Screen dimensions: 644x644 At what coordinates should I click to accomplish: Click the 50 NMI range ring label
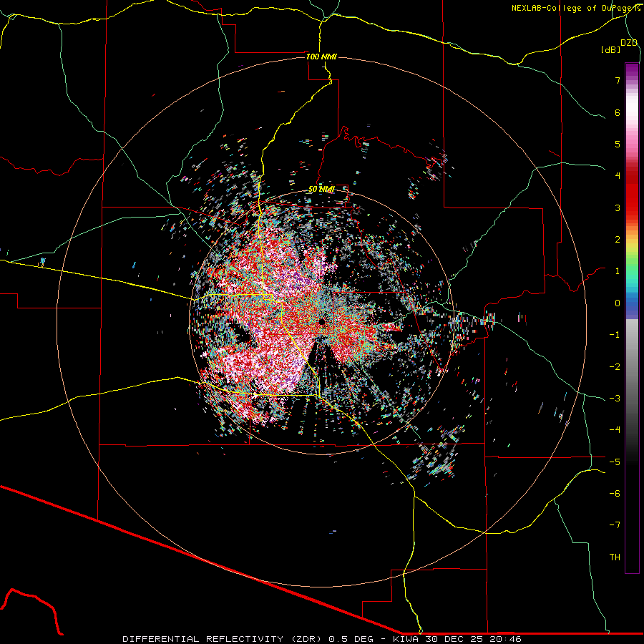tap(321, 190)
